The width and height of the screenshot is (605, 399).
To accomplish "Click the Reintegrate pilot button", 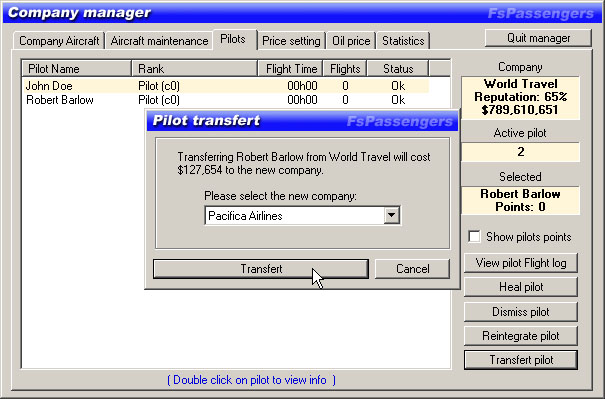I will click(521, 336).
